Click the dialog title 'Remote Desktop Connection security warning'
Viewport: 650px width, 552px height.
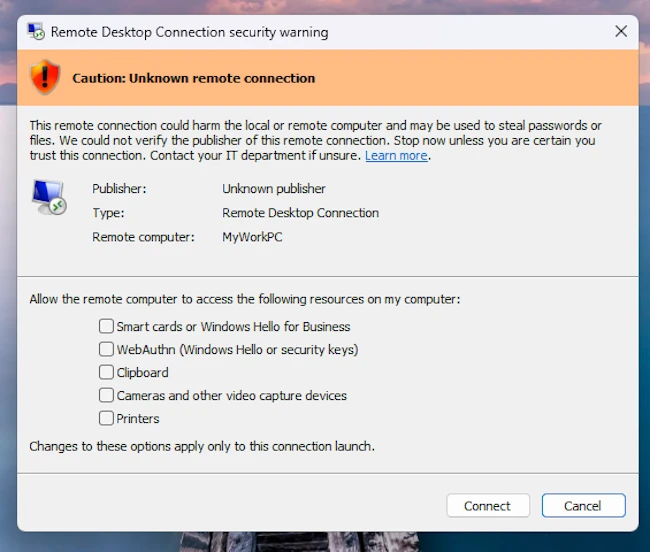189,32
